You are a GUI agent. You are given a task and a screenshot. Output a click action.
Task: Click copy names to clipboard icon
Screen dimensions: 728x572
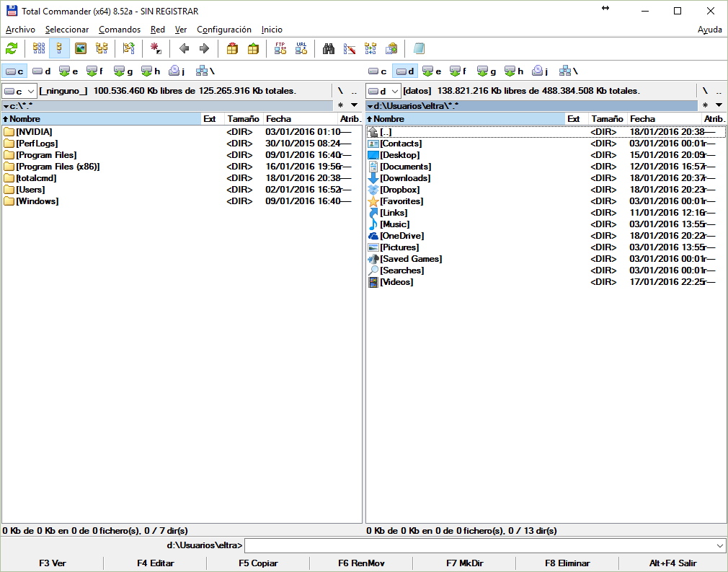point(391,48)
